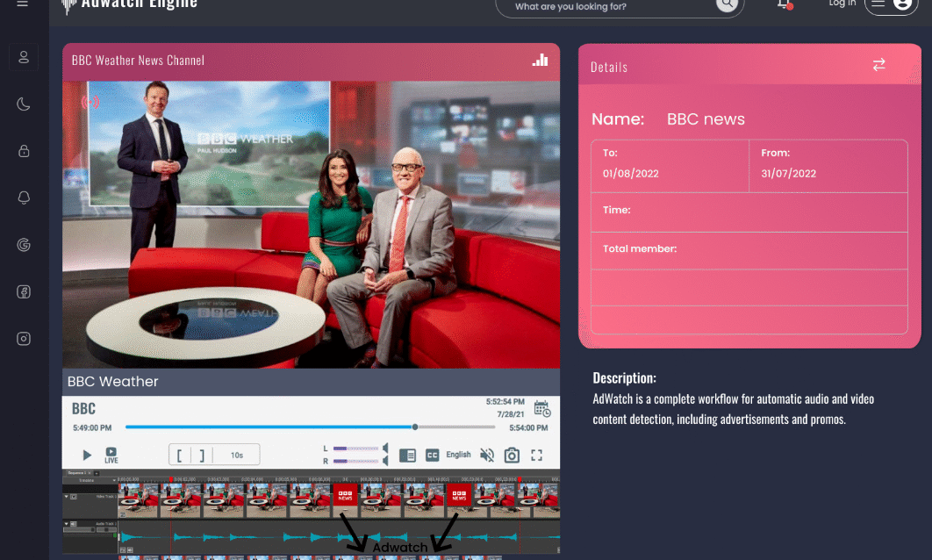The image size is (932, 560).
Task: Click the Details panel header
Action: pyautogui.click(x=749, y=65)
